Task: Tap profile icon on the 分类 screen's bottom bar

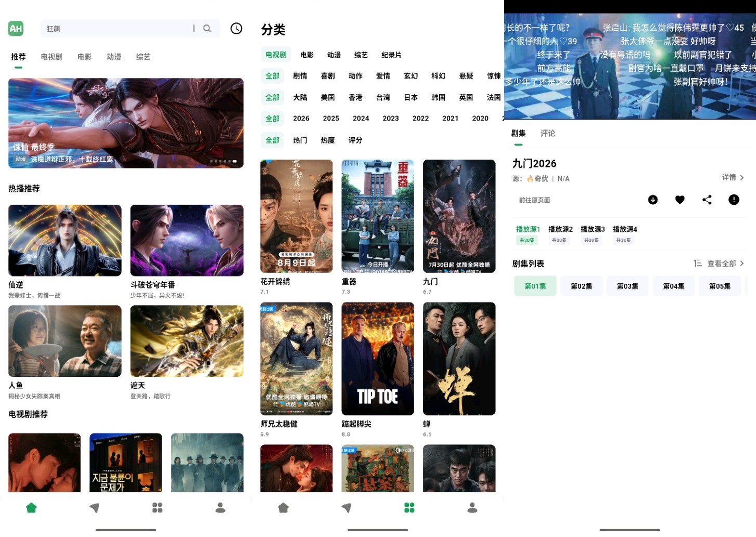Action: pos(472,508)
